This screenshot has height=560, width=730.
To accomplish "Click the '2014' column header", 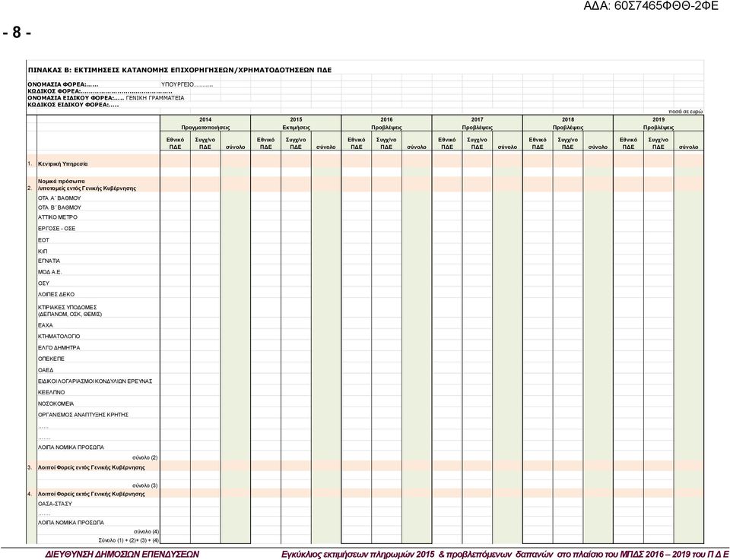I will coord(205,119).
